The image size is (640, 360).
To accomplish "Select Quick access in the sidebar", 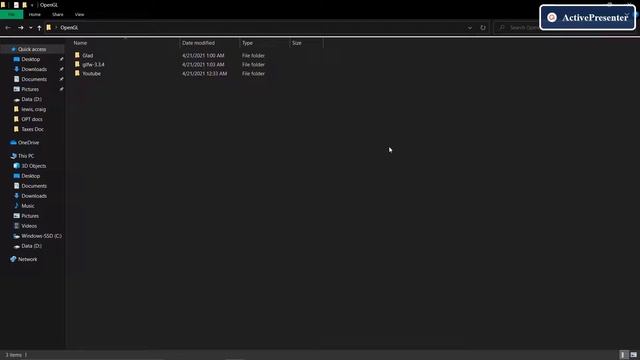I will 32,49.
